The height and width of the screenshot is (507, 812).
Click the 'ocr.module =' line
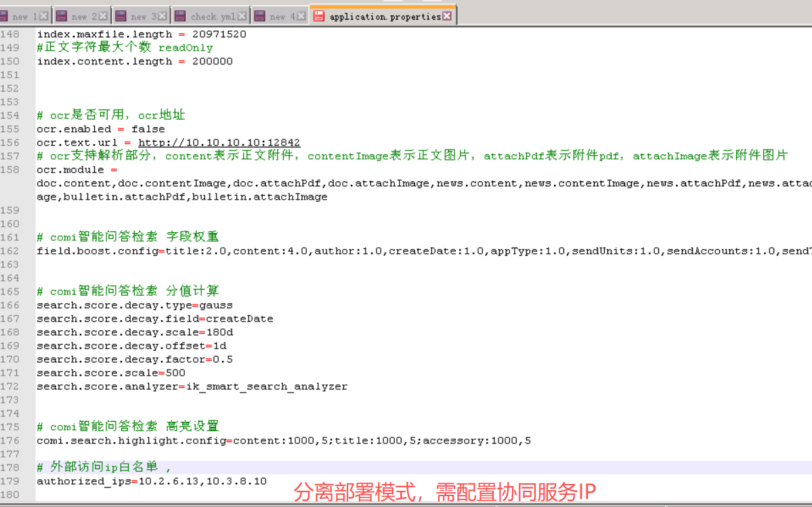[77, 170]
